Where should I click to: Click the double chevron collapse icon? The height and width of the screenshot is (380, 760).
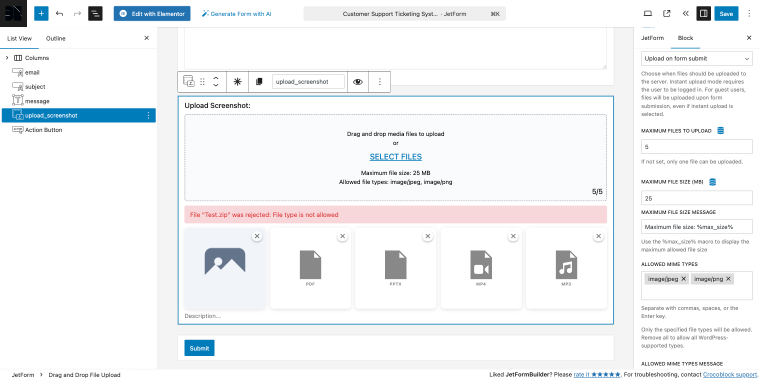click(x=685, y=14)
